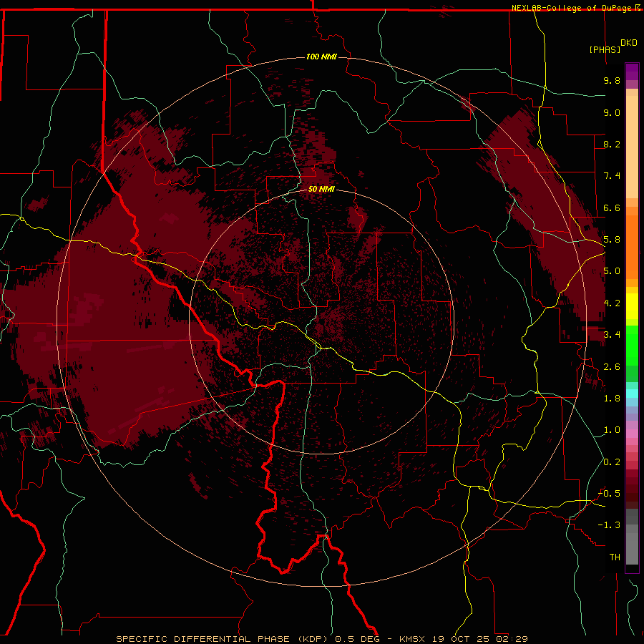The height and width of the screenshot is (644, 644).
Task: Click the 5.8 legend value
Action: 612,240
